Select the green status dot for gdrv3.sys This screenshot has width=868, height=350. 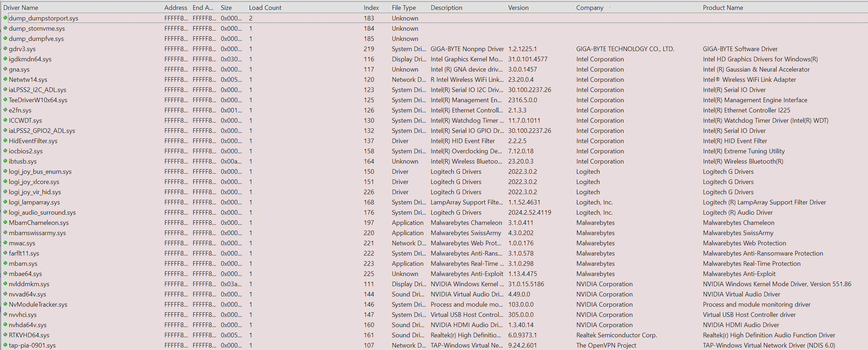click(5, 48)
